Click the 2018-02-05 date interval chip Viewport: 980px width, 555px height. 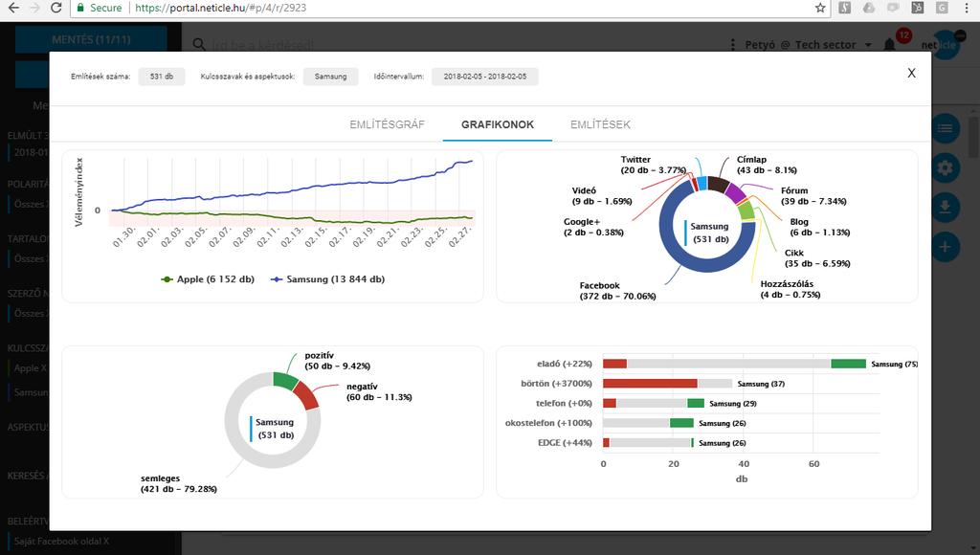point(485,77)
